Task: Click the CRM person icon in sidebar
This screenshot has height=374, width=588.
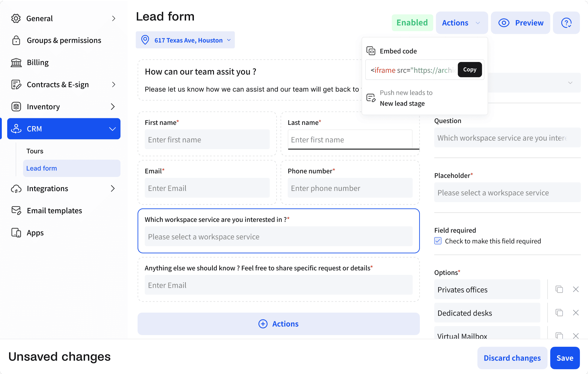Action: (16, 129)
